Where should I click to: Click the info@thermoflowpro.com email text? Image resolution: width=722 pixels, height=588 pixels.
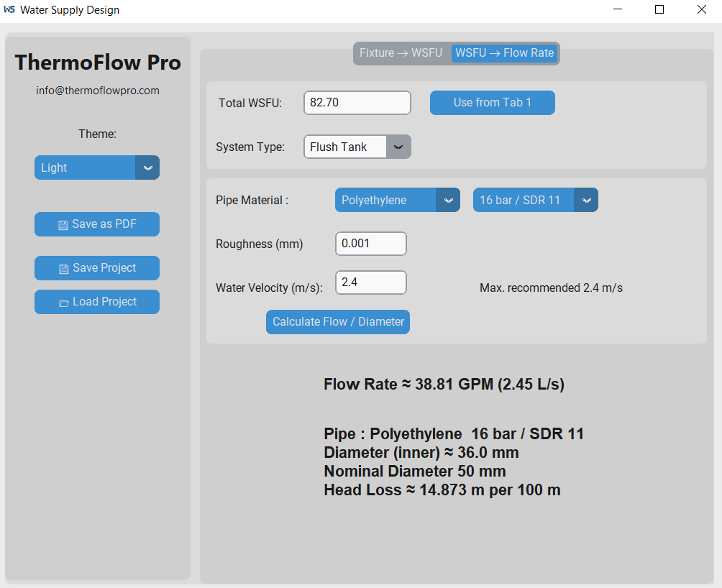tap(98, 91)
